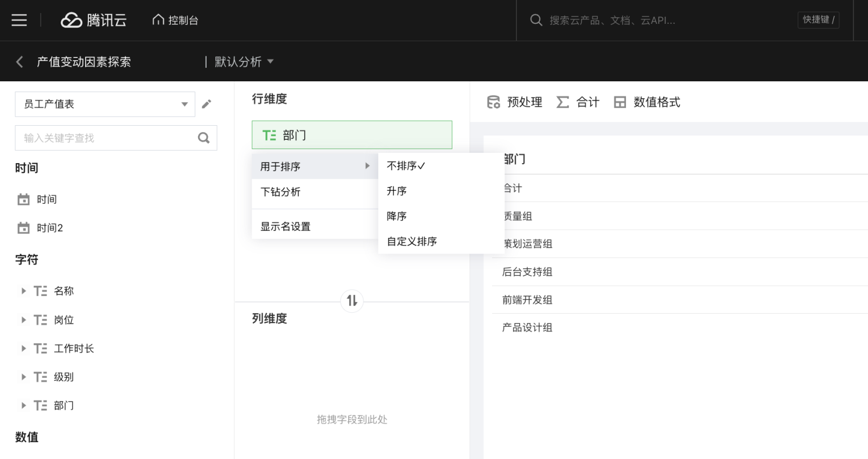
Task: Open the hamburger navigation menu
Action: click(x=19, y=20)
